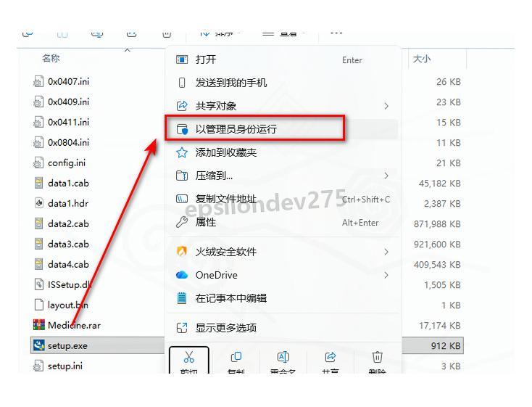
Task: Select file 0x0411.ini
Action: tap(68, 122)
